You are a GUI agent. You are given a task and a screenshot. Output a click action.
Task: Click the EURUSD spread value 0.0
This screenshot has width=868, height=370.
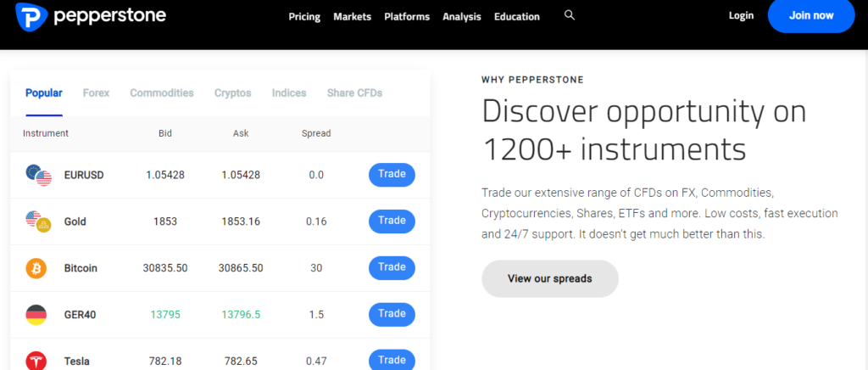pyautogui.click(x=316, y=175)
